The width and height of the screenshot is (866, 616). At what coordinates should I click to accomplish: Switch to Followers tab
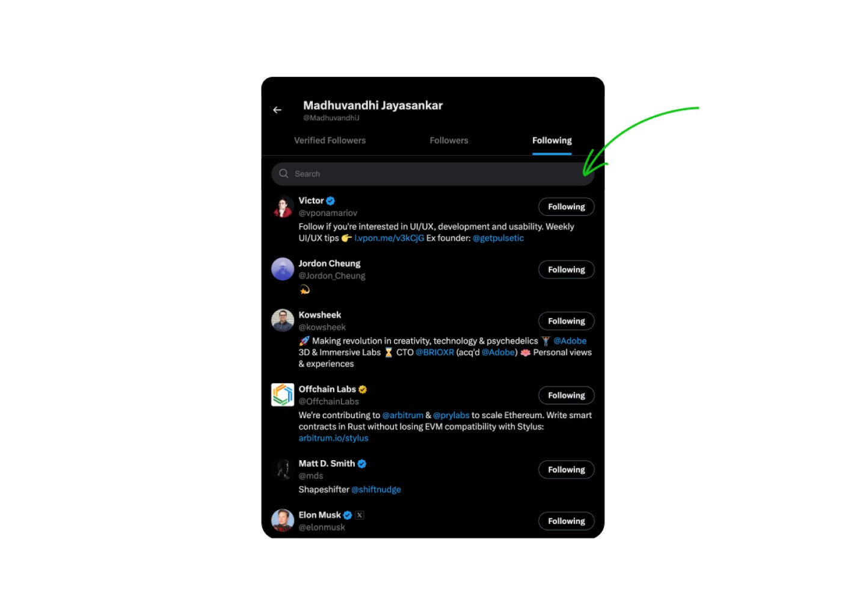[x=449, y=140]
